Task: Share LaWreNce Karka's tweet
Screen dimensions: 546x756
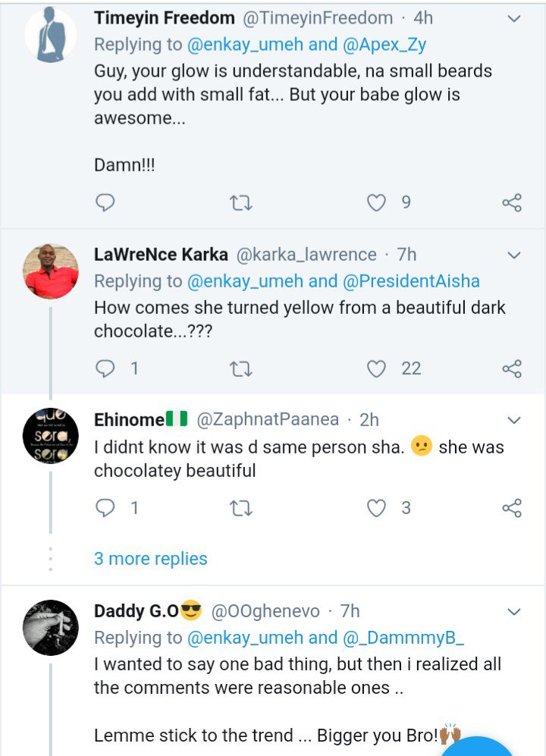Action: click(x=512, y=369)
